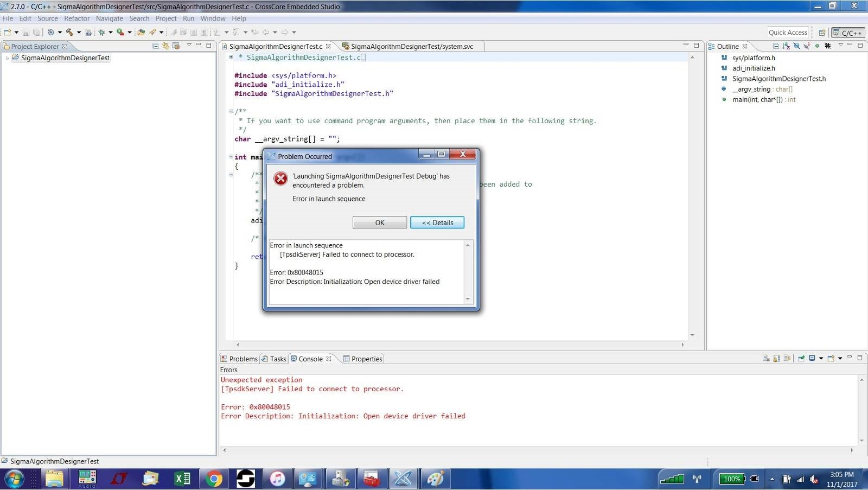Viewport: 868px width, 490px height.
Task: Toggle Hide Fields in Outline panel
Action: click(x=796, y=46)
